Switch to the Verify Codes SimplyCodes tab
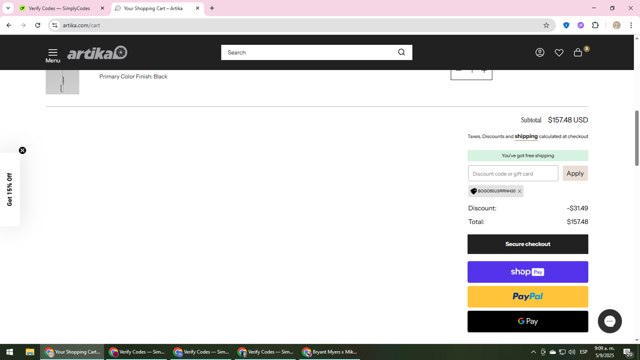 coord(59,8)
